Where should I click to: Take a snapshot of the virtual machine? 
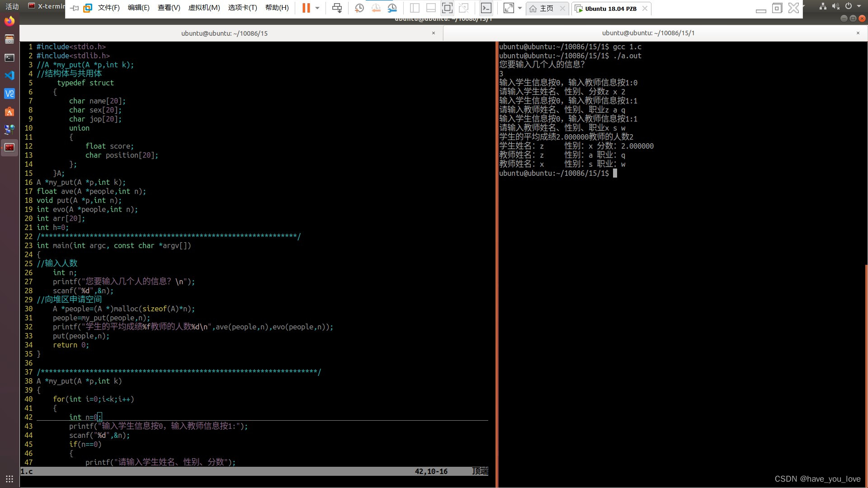[x=359, y=8]
